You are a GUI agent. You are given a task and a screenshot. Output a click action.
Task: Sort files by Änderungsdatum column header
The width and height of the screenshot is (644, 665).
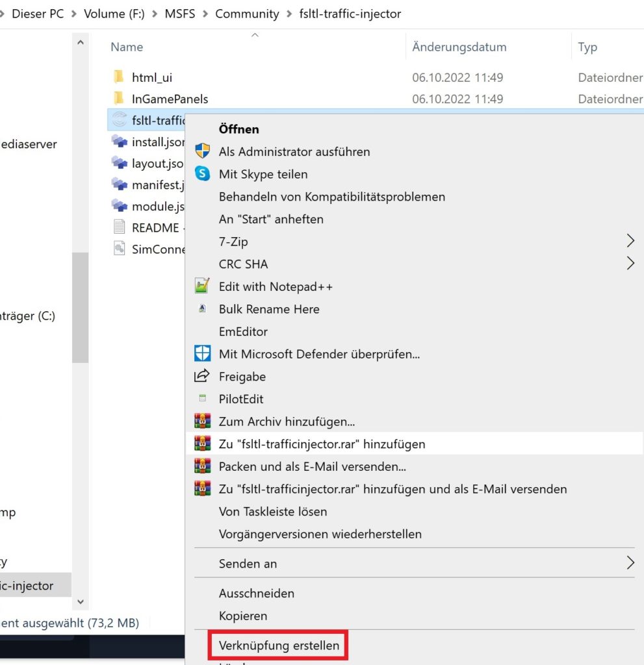point(459,47)
